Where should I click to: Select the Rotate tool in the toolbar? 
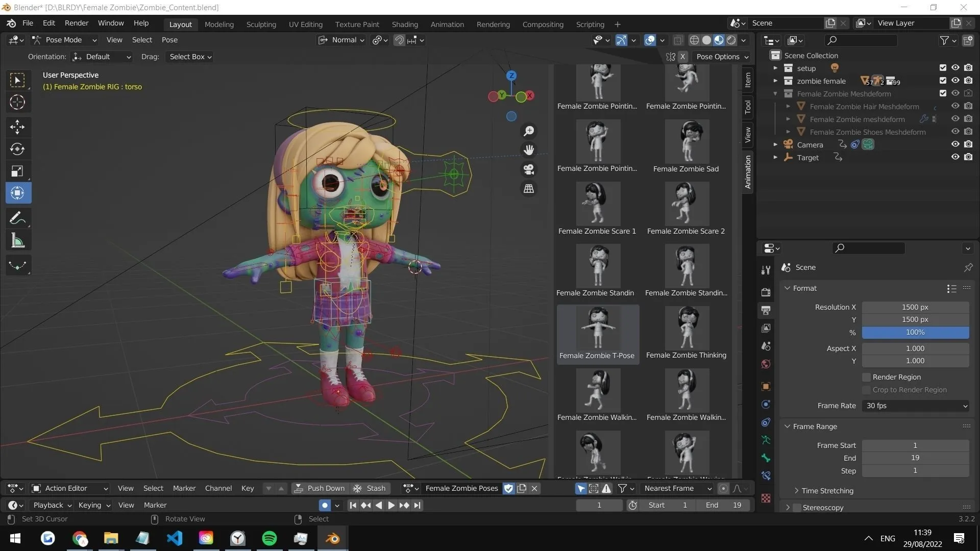click(17, 149)
